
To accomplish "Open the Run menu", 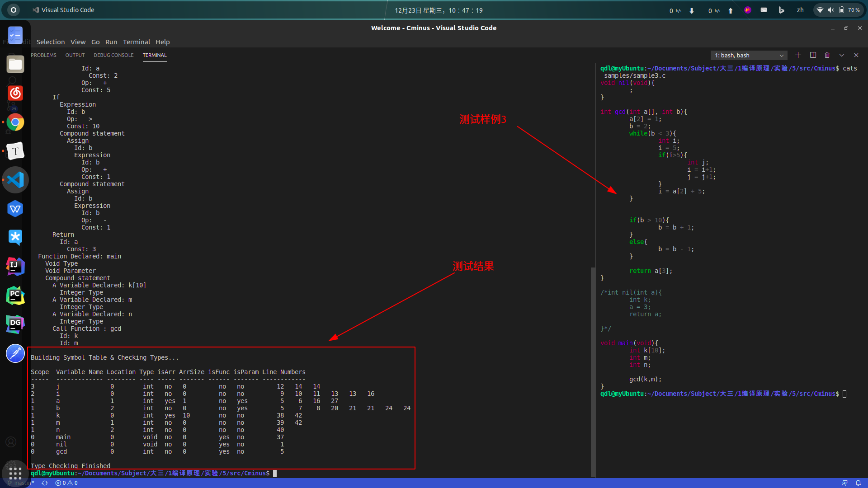I will [x=111, y=42].
